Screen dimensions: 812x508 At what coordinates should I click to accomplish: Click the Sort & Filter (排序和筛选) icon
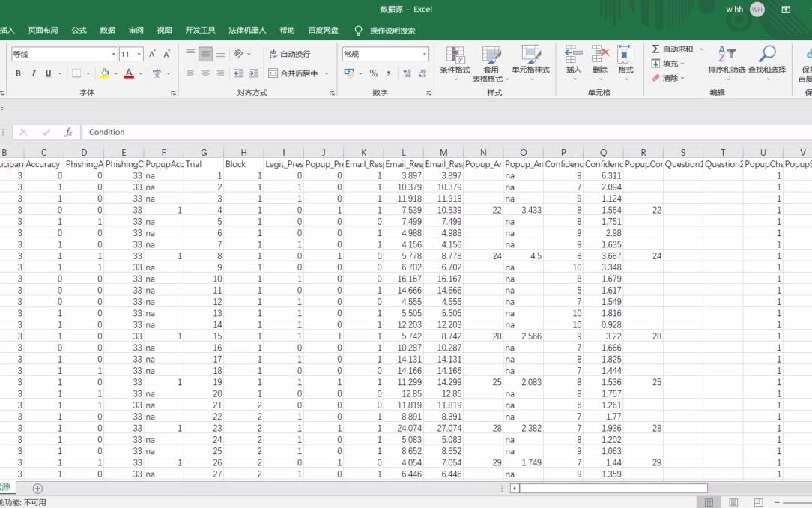(725, 60)
